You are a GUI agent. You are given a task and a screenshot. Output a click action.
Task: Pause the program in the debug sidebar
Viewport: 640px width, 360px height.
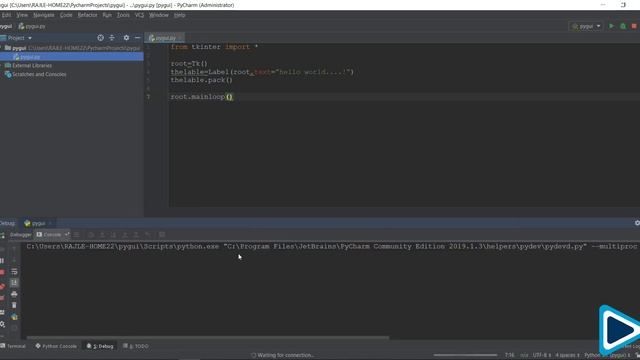[2, 260]
